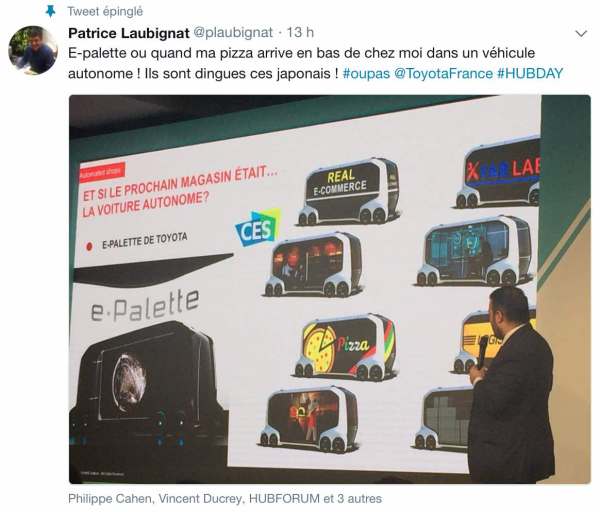
Task: Click the pinned tweet pin icon
Action: point(51,11)
